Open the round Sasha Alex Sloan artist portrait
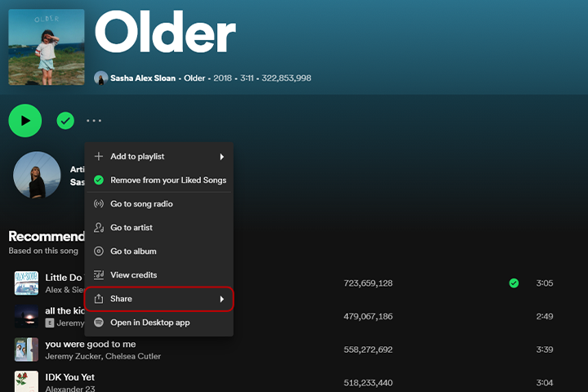 [x=37, y=176]
